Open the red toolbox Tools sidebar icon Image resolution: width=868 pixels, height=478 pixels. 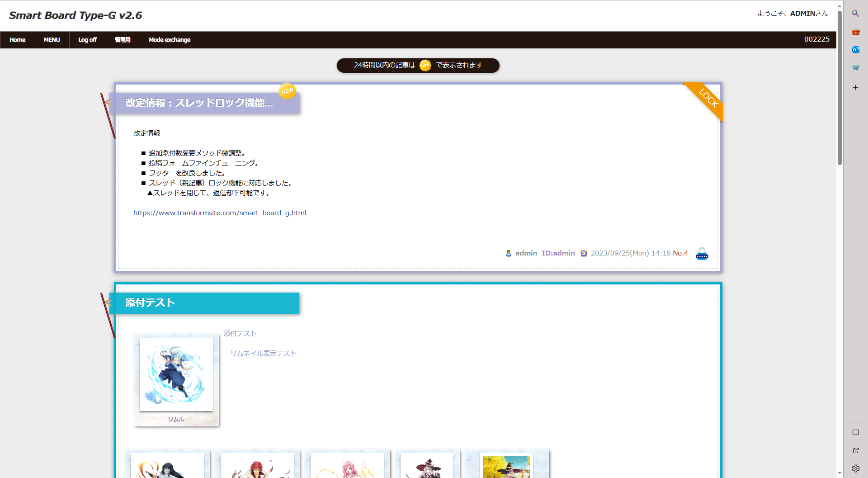click(855, 32)
